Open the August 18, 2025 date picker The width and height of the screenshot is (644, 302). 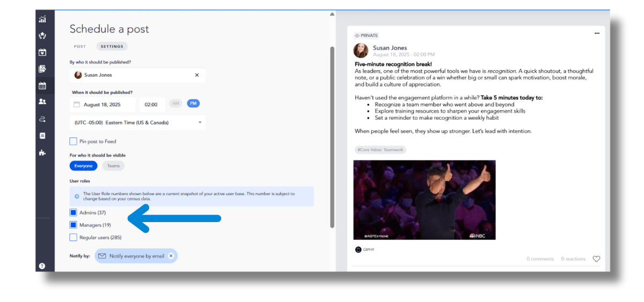point(103,105)
